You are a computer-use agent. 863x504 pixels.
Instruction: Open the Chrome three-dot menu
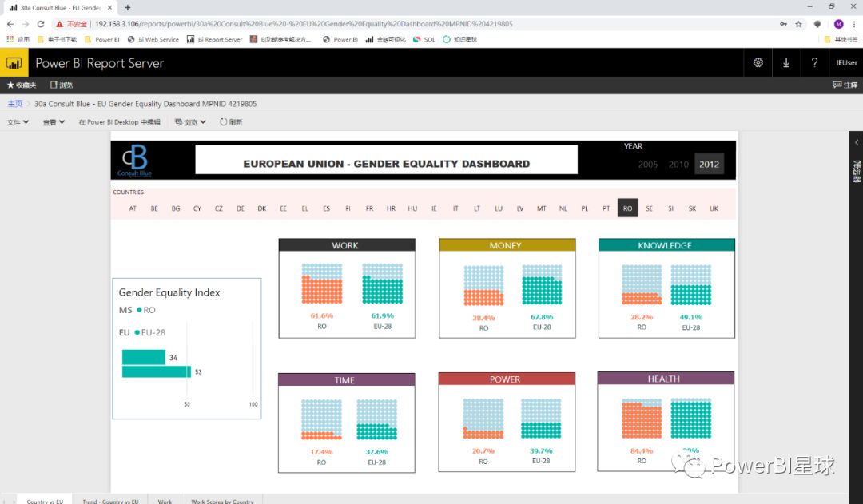(853, 24)
